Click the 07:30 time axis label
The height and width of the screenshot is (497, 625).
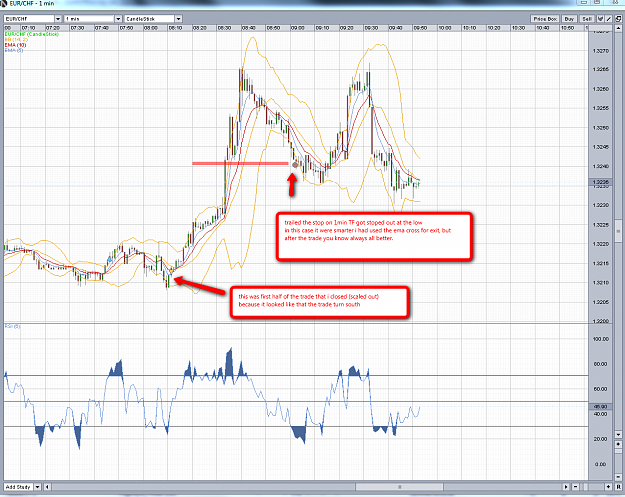pos(77,28)
